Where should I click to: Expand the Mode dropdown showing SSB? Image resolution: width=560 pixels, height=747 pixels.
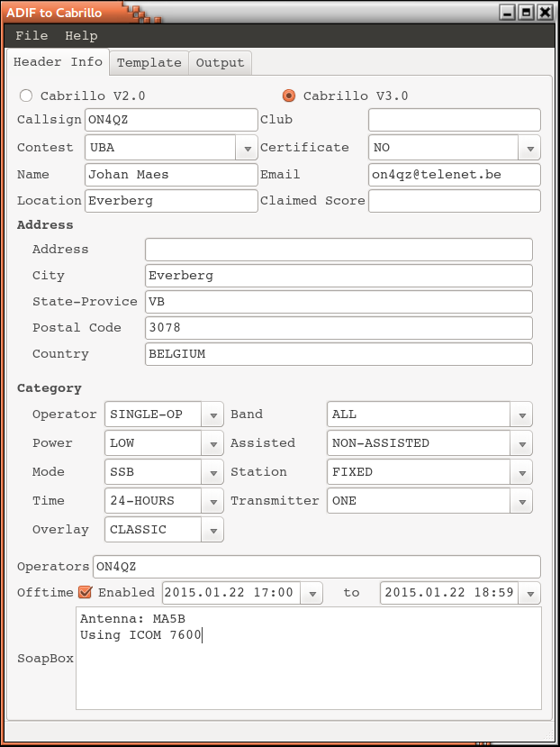pos(213,473)
